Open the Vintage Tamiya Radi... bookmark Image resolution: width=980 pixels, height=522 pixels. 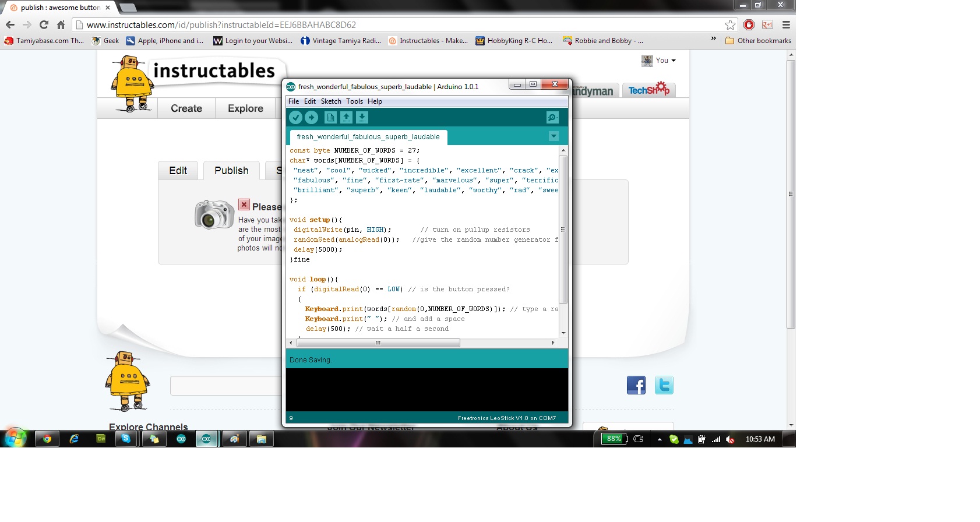341,41
